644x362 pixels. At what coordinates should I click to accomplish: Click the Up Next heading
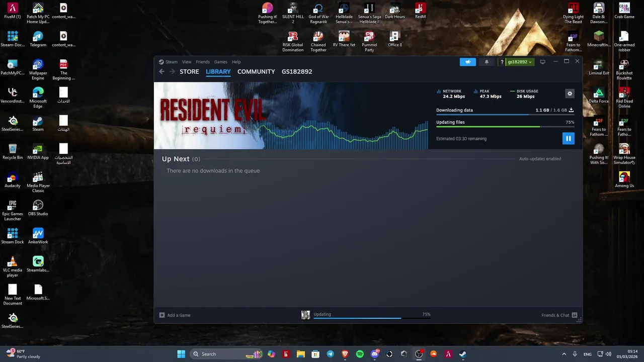point(176,159)
